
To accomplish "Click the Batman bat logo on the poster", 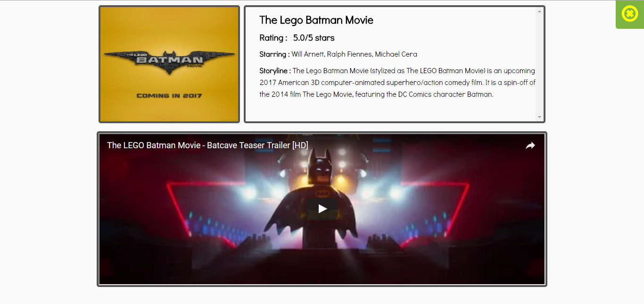I will [169, 62].
